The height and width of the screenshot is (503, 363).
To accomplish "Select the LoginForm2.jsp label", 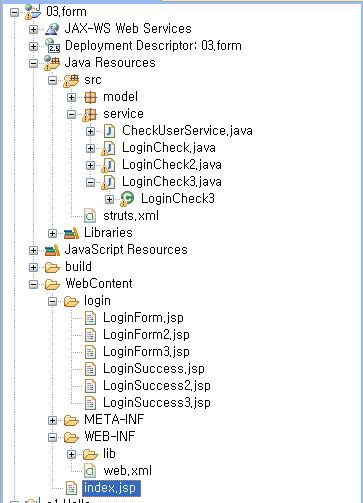I will coord(146,335).
